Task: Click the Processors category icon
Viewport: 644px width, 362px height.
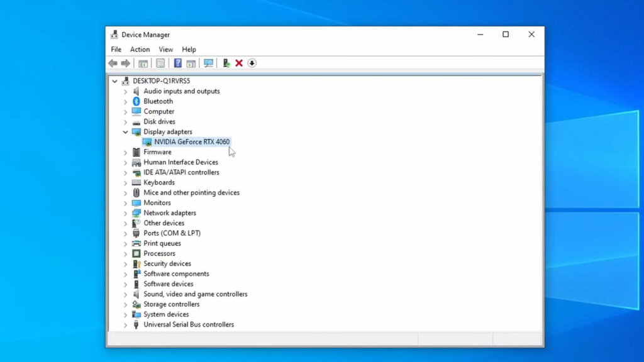Action: point(136,254)
